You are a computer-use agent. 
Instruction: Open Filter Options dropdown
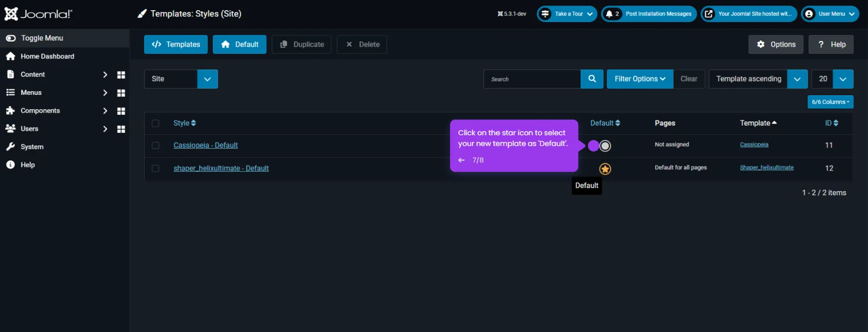click(x=640, y=79)
